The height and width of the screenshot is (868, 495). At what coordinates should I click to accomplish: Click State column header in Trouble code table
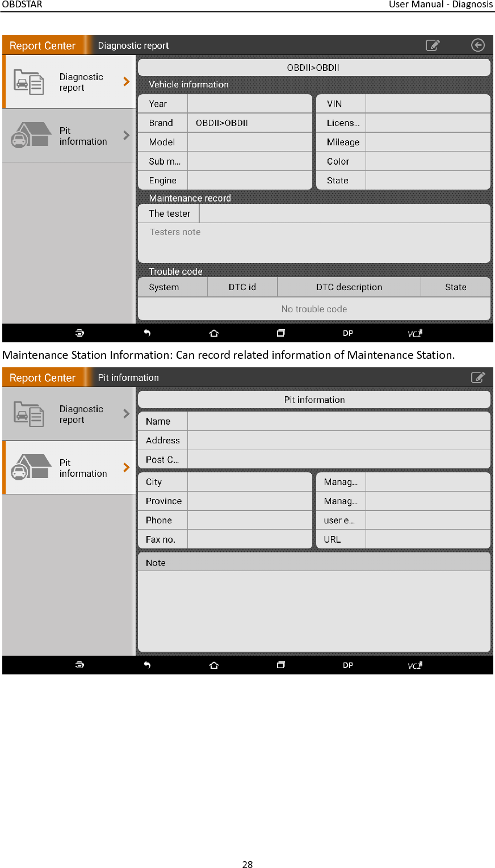456,287
